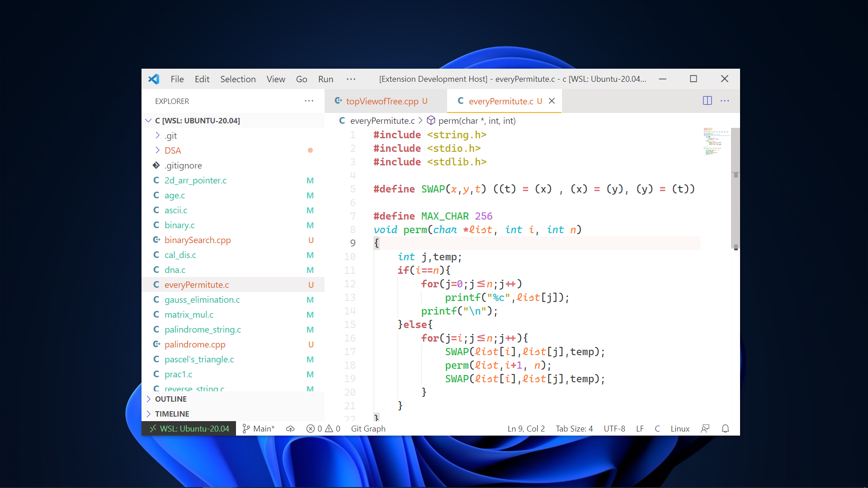The width and height of the screenshot is (868, 488).
Task: Click the WSL: Ubuntu-20.04 remote indicator
Action: point(189,428)
